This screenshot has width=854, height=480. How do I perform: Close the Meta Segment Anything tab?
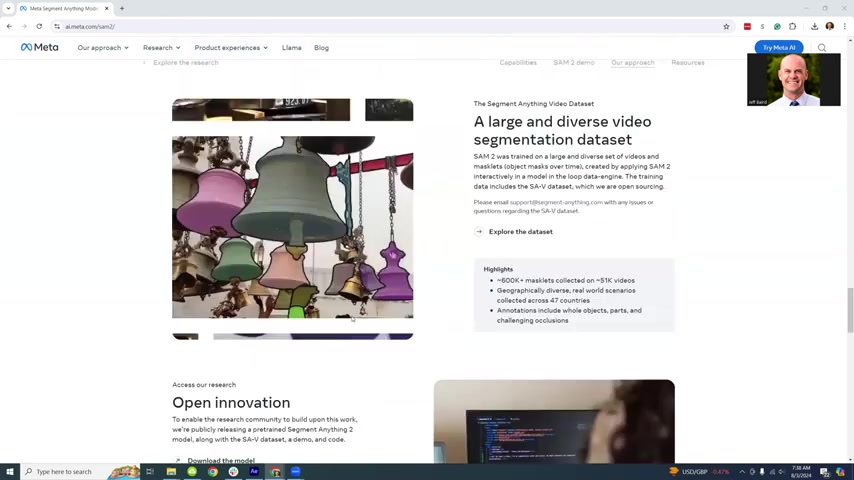(x=107, y=9)
